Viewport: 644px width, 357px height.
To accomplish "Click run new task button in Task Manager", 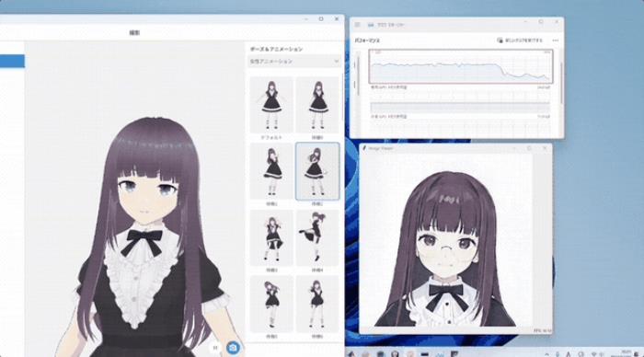I will point(520,40).
